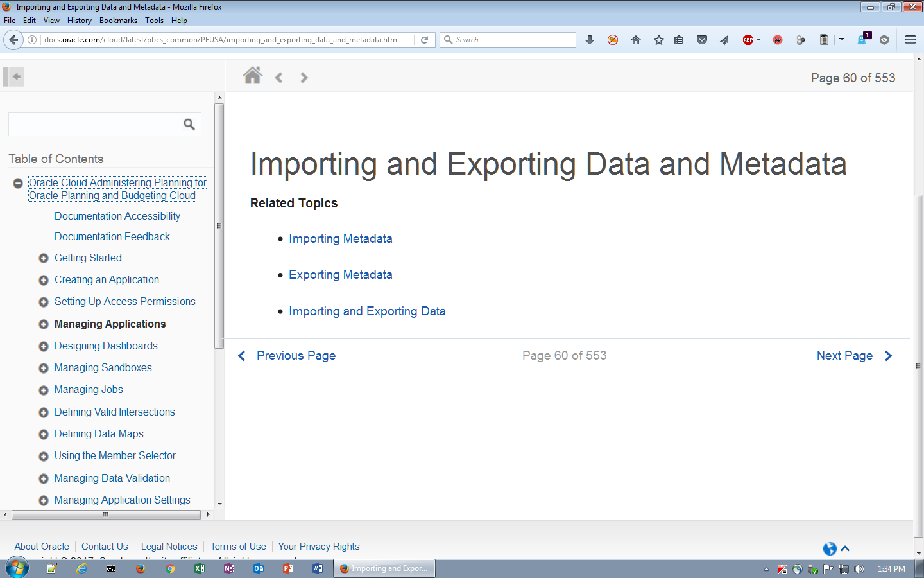
Task: Click the Firefox Home toolbar icon
Action: 636,40
